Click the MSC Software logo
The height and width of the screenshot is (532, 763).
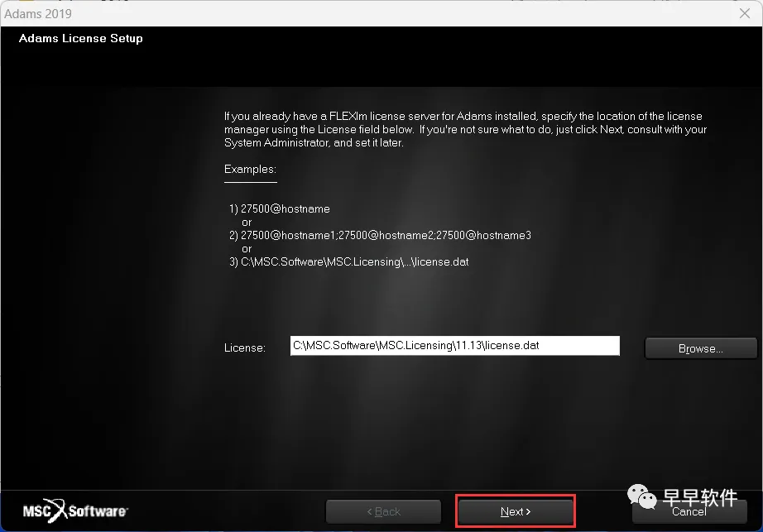tap(75, 510)
